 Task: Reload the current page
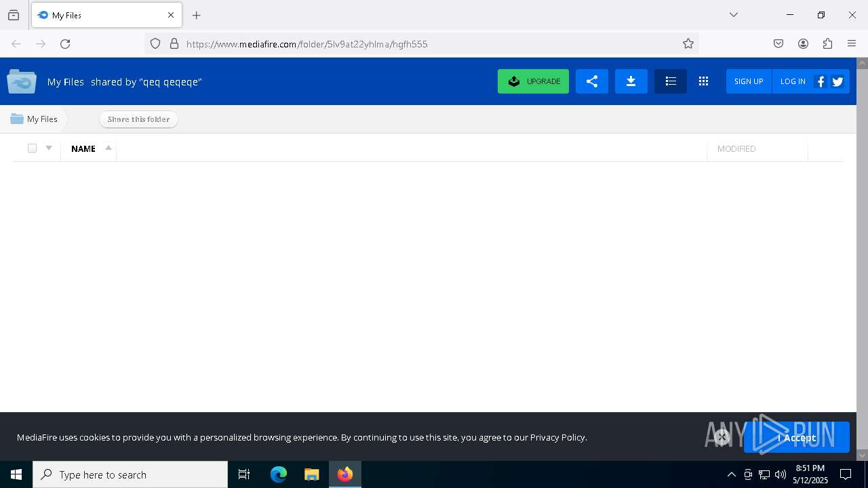point(65,43)
